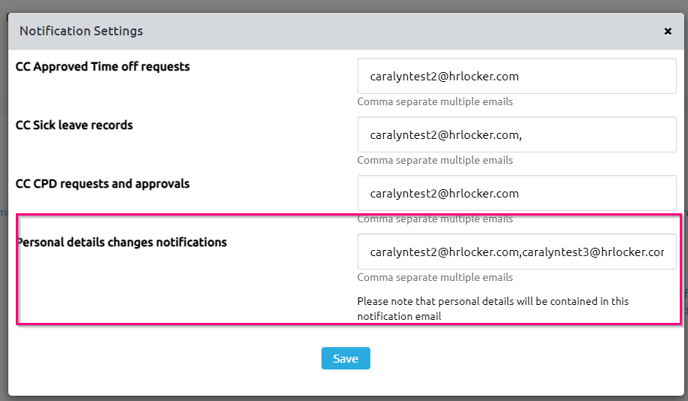Click the caralyntest3 email in Personal details field
Viewport: 688px width, 401px height.
(x=592, y=252)
